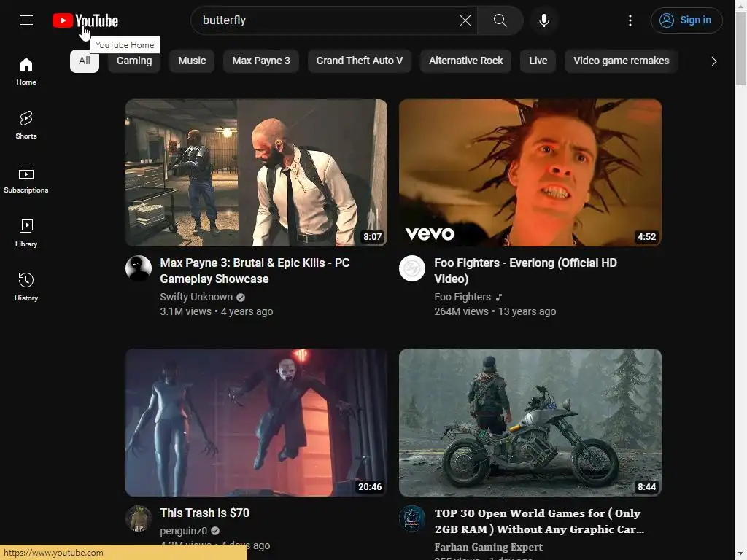This screenshot has height=560, width=747.
Task: Click the 4:52 duration badge
Action: click(646, 237)
